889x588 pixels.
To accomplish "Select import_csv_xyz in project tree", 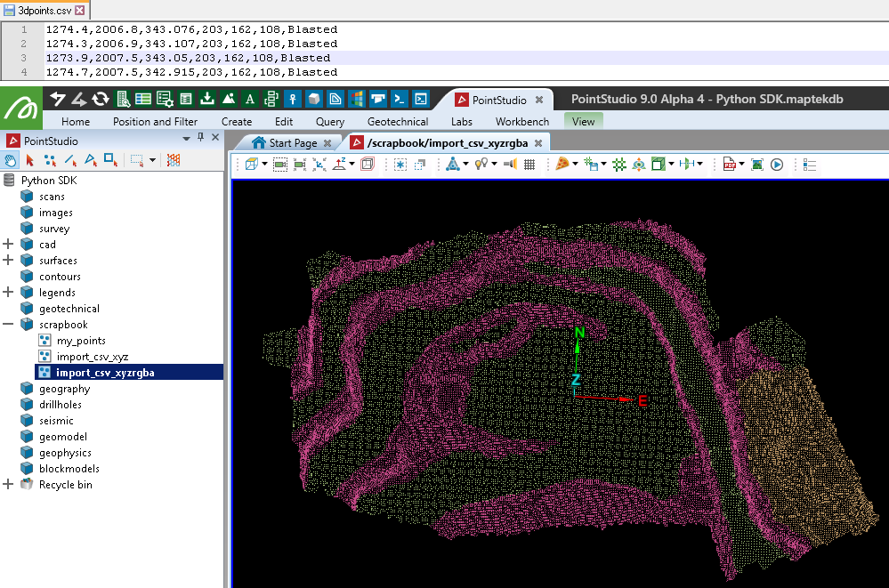I will coord(93,356).
